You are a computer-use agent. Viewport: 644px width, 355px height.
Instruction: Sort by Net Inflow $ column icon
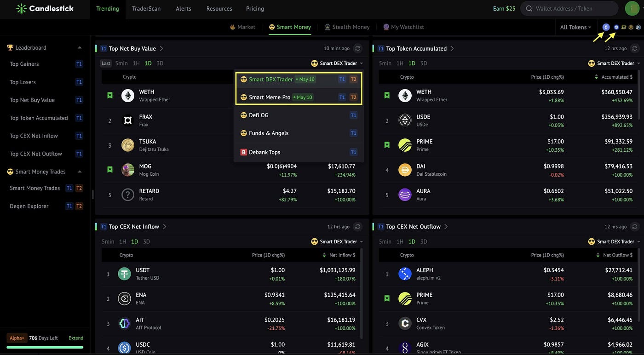coord(324,255)
